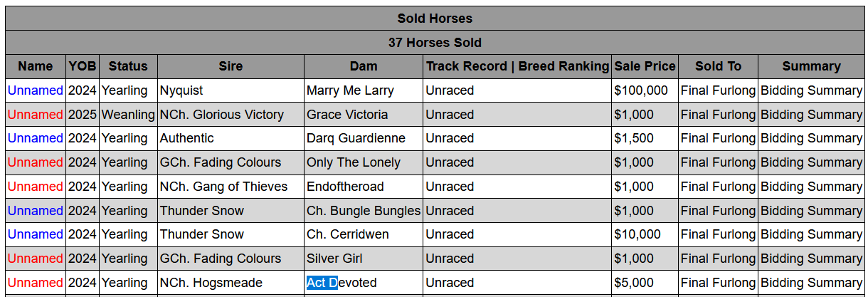Click Final Furlong in the $100,000 sale row

point(718,90)
